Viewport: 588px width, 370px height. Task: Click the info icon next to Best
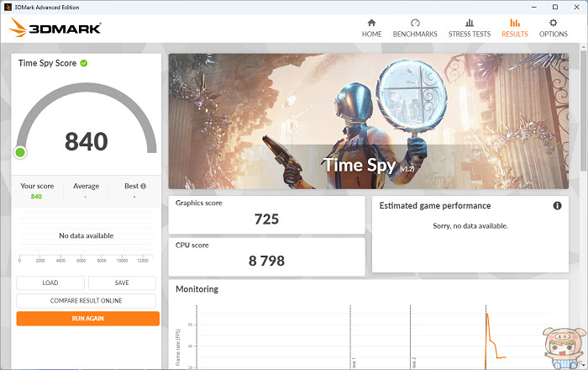click(x=144, y=186)
